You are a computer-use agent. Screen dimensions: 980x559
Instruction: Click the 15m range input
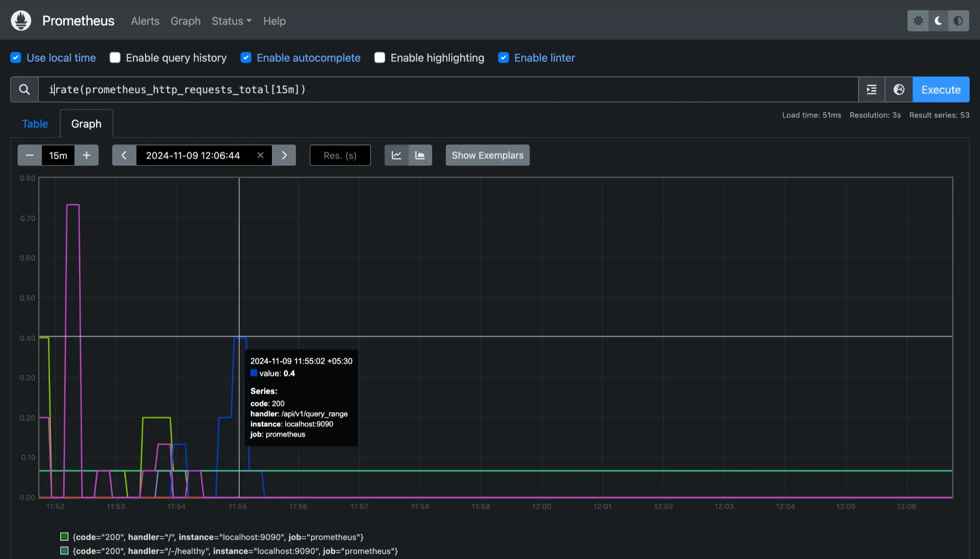[58, 155]
